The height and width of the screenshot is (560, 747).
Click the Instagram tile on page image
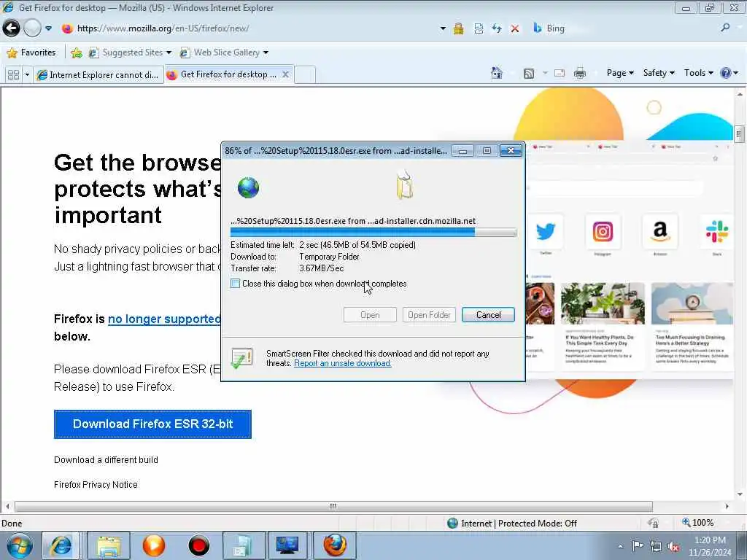603,232
